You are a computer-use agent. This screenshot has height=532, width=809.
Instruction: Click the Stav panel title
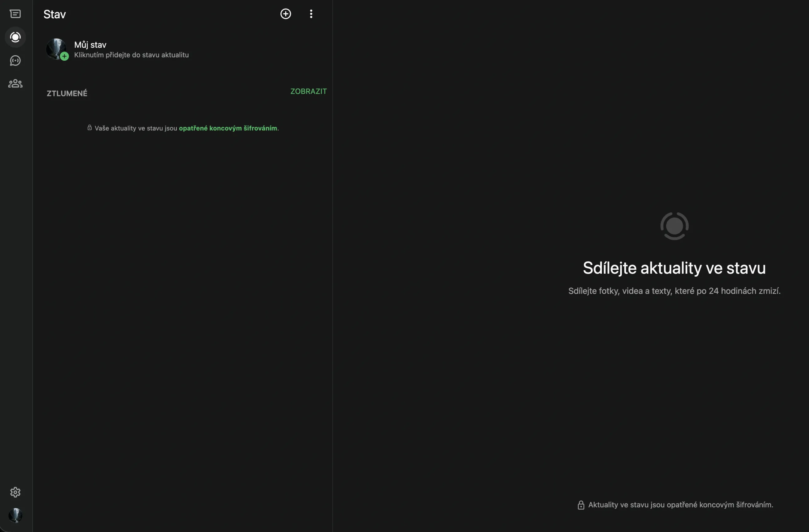coord(55,14)
